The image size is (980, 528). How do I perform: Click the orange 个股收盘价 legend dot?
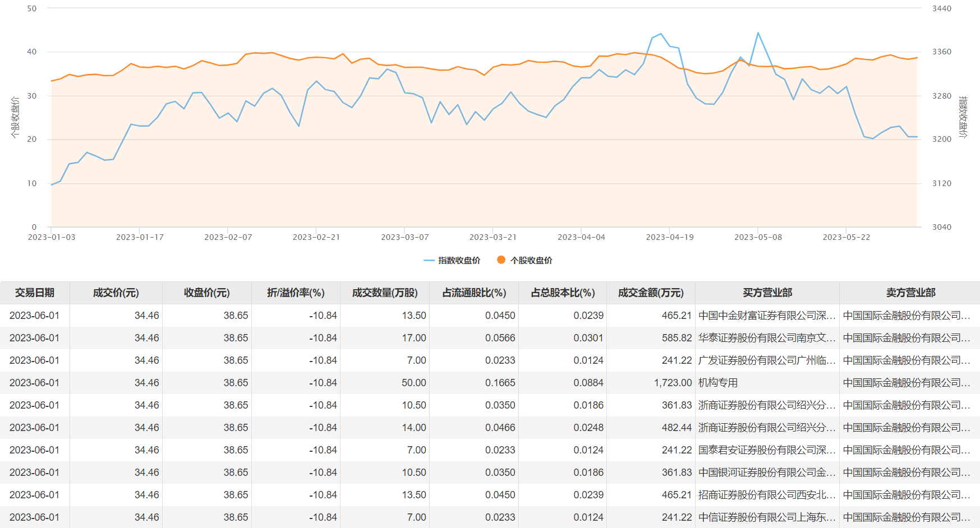501,260
